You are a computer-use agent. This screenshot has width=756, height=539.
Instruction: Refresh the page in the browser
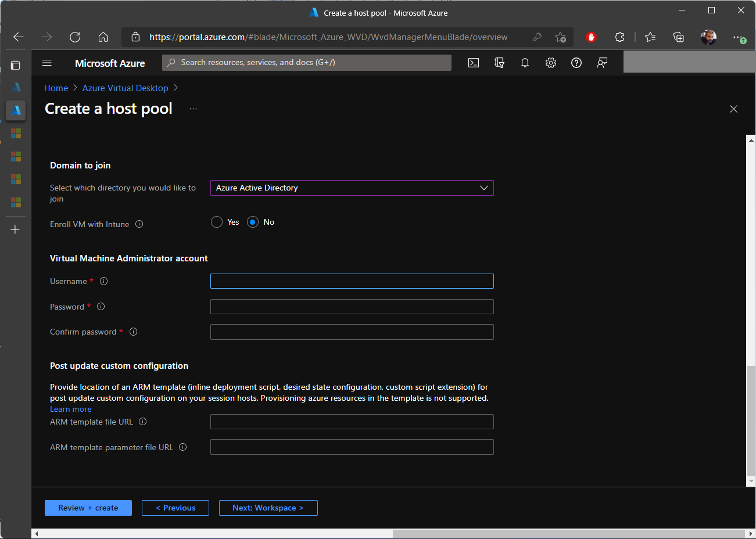pyautogui.click(x=75, y=37)
